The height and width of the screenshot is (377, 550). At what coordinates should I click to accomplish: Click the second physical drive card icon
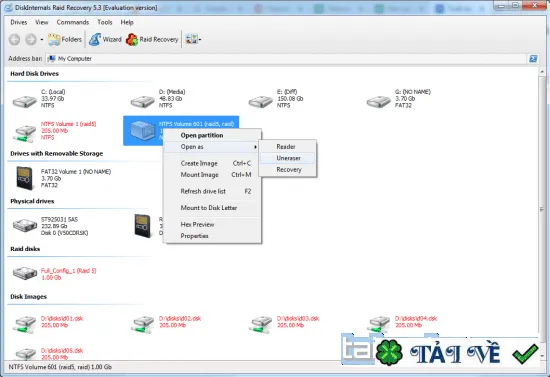(142, 226)
